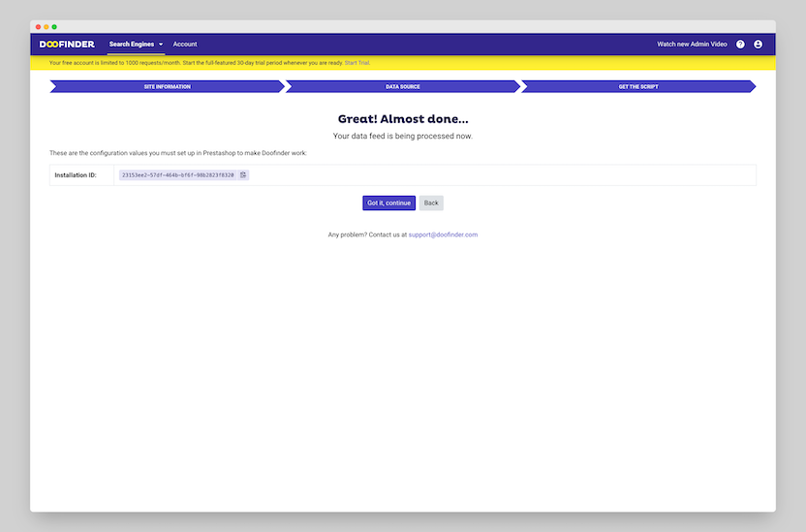
Task: Click the Great! Almost done heading
Action: (x=402, y=119)
